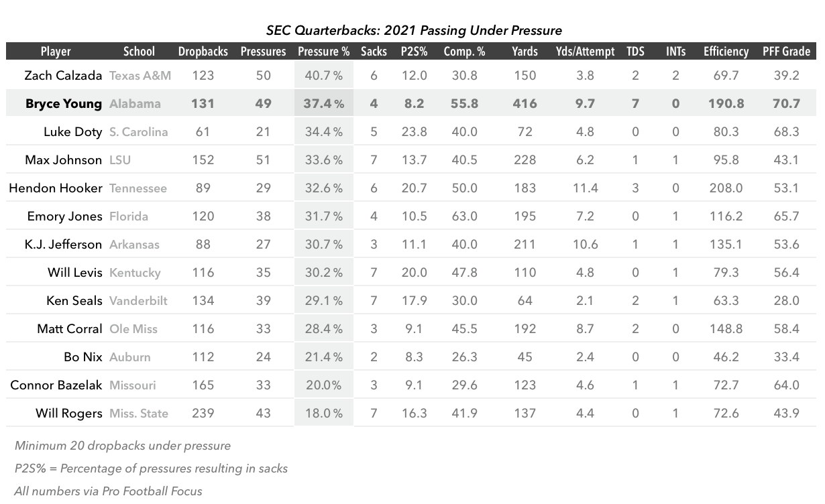Viewport: 825px width, 504px height.
Task: Select Zach Calzada's player name
Action: coord(63,76)
